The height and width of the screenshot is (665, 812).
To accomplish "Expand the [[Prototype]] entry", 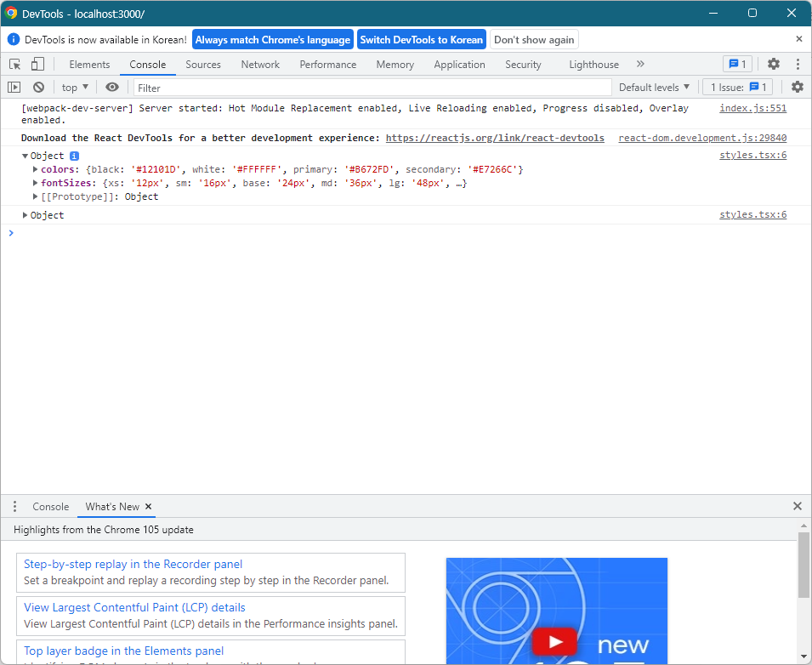I will click(x=35, y=196).
